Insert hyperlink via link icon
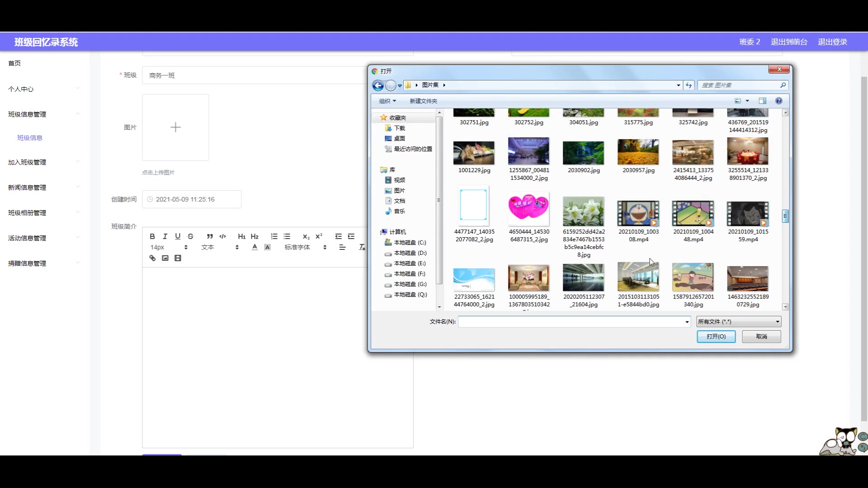Screen dimensions: 868x488 point(152,258)
